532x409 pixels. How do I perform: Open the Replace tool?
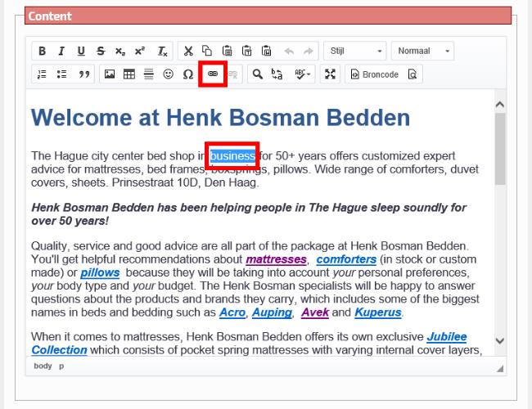tap(277, 74)
